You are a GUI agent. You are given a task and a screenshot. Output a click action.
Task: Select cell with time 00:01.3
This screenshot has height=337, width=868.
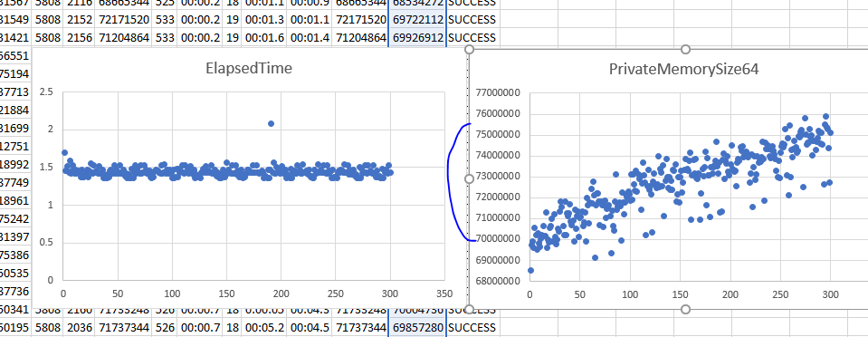[264, 20]
